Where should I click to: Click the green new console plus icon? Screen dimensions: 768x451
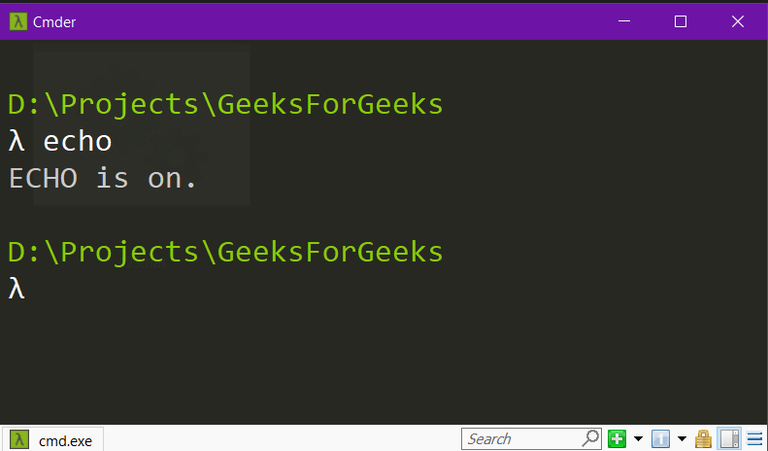coord(617,439)
